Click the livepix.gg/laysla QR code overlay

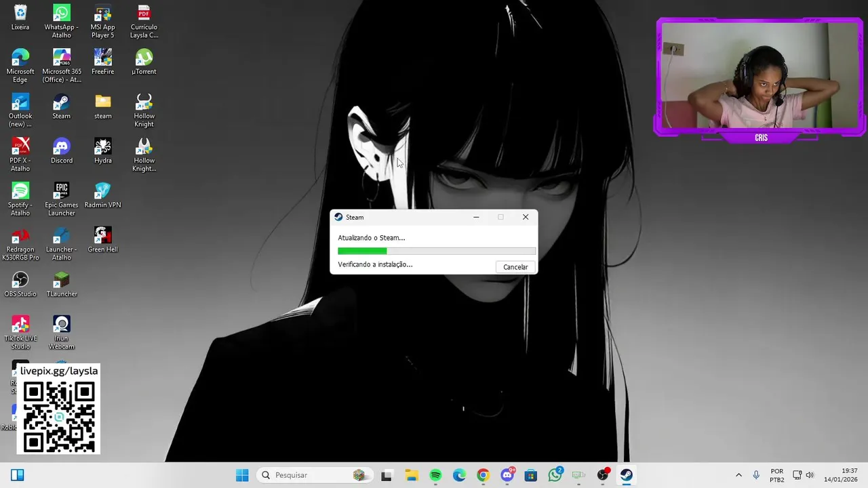(59, 409)
